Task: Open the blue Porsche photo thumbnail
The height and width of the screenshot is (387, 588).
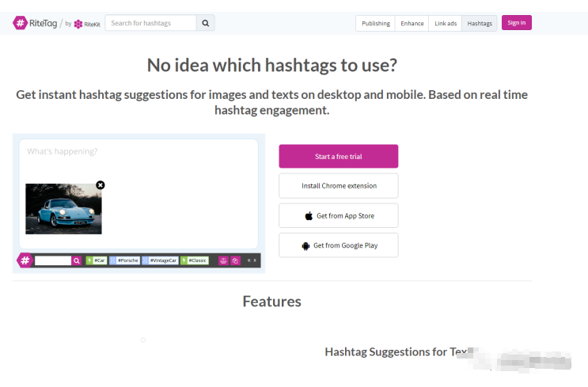Action: click(63, 209)
